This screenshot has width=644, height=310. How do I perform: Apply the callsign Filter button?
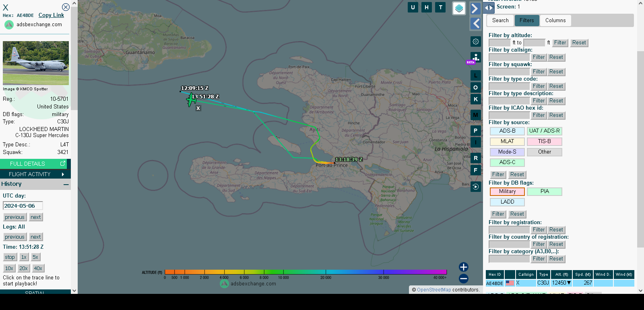click(539, 57)
